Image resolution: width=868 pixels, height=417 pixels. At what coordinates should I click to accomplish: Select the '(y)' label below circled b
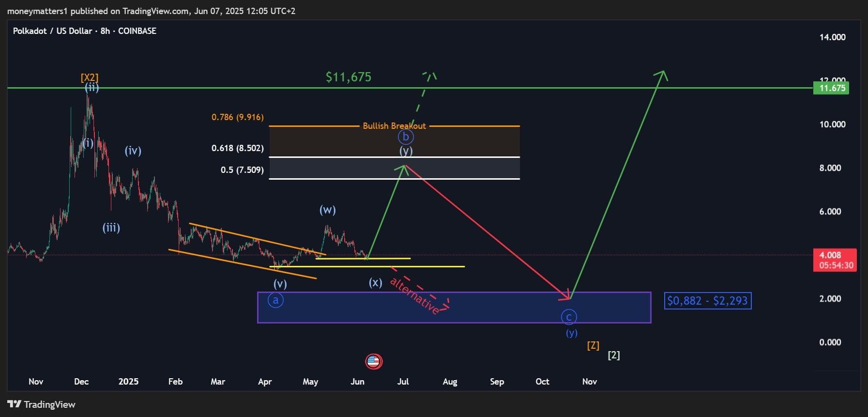[x=406, y=151]
